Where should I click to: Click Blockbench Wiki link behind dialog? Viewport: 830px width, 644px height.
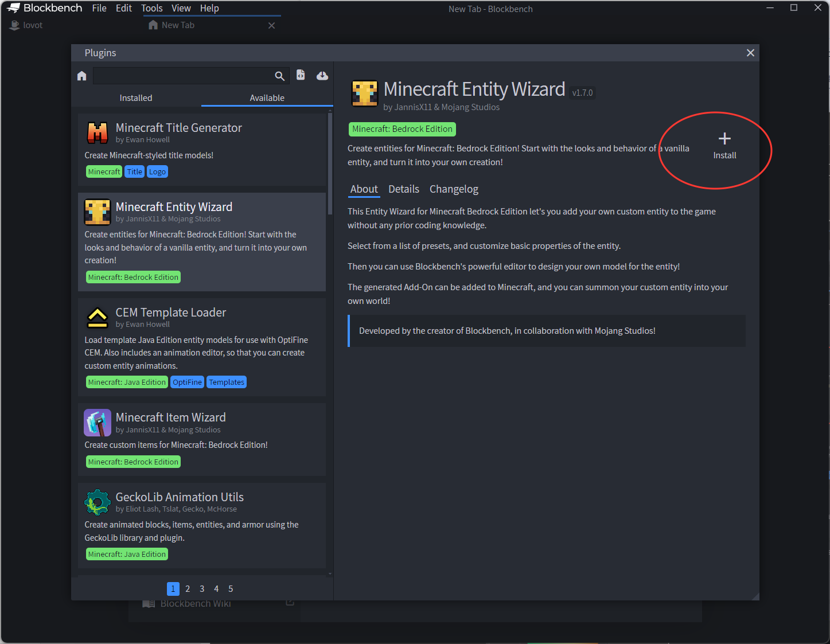tap(196, 604)
